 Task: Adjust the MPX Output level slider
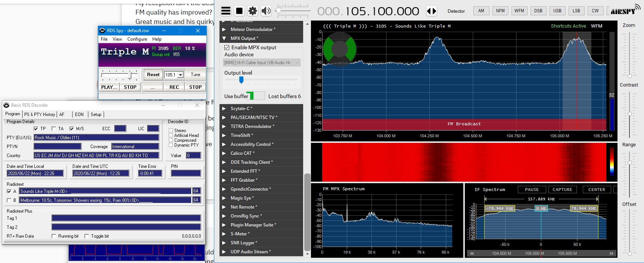click(241, 80)
